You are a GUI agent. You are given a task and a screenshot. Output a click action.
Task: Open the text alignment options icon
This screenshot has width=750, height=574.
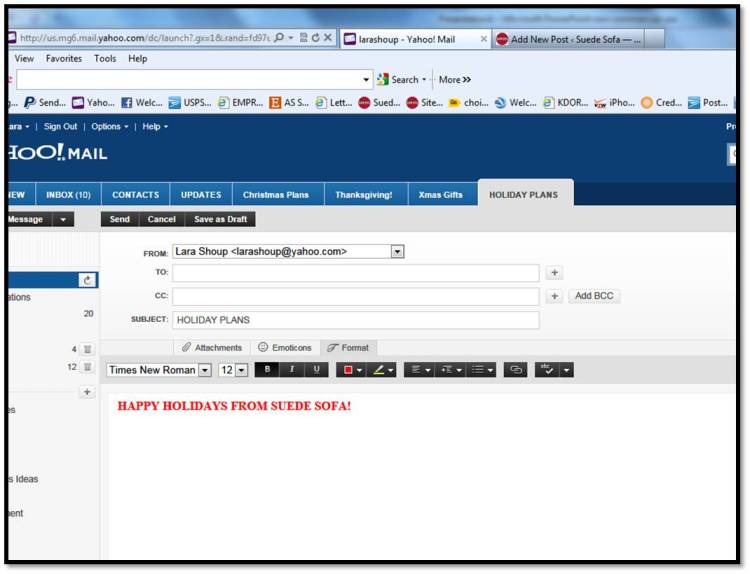click(417, 370)
